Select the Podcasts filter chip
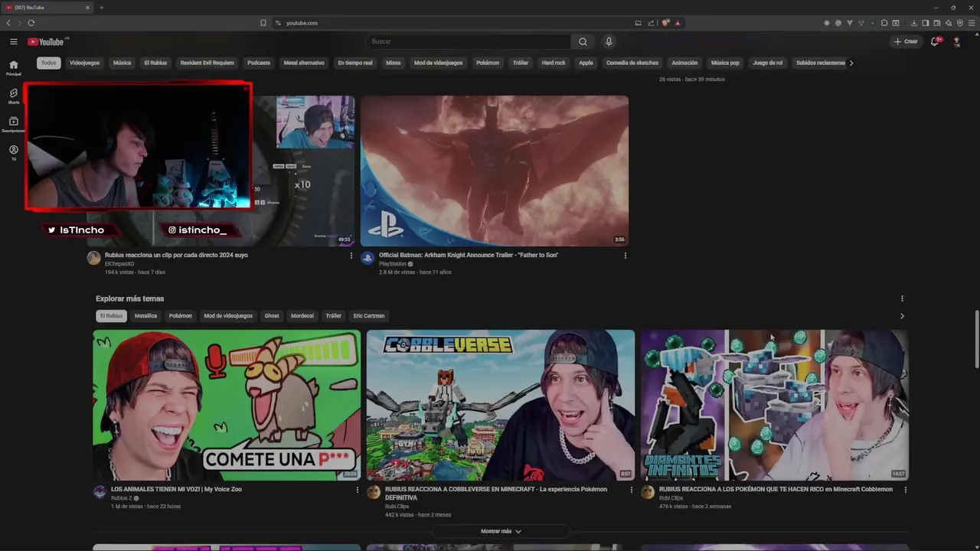Viewport: 980px width, 551px height. pos(259,63)
